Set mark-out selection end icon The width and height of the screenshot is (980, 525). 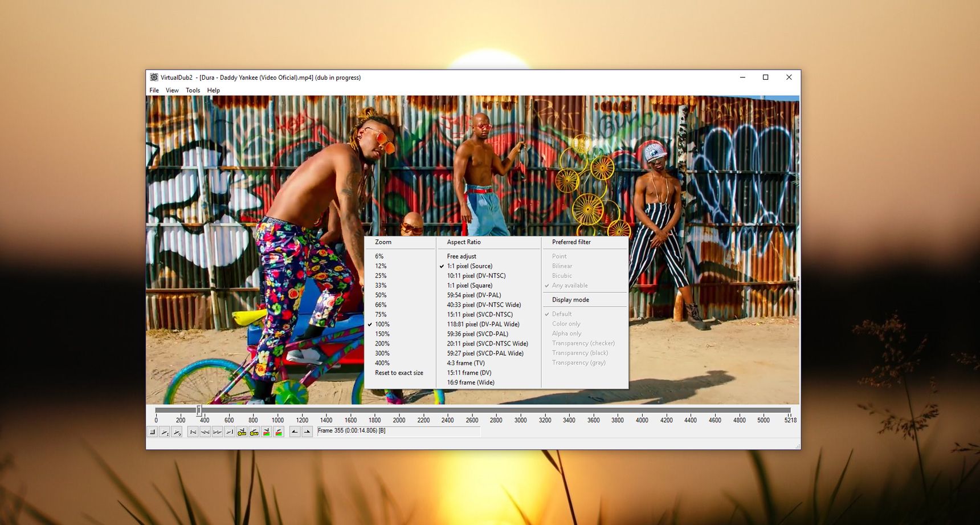[307, 432]
